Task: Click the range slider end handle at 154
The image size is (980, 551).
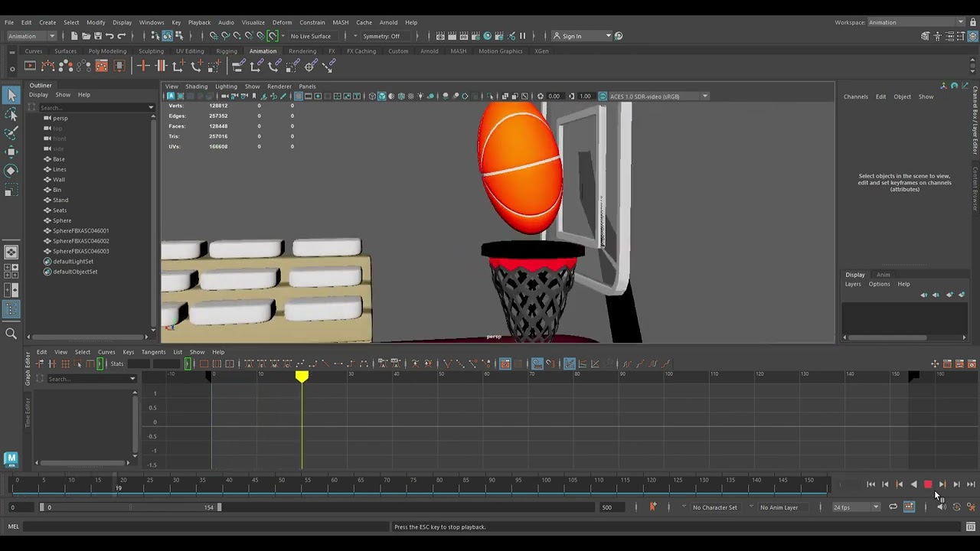Action: 219,507
